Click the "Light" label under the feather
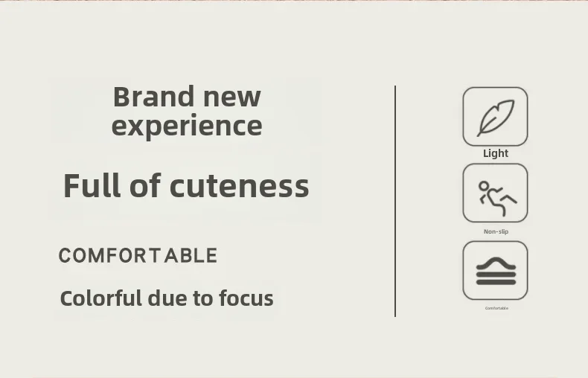The width and height of the screenshot is (588, 378). [496, 153]
